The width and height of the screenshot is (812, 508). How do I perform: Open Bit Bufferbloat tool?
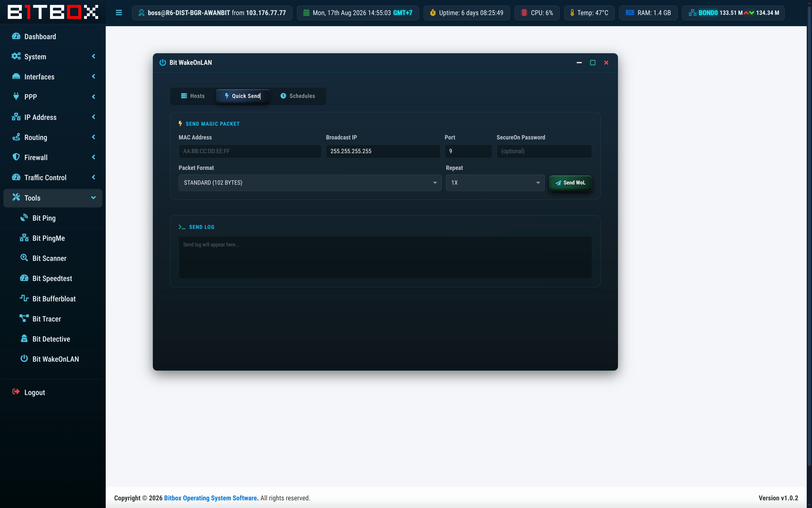[53, 299]
